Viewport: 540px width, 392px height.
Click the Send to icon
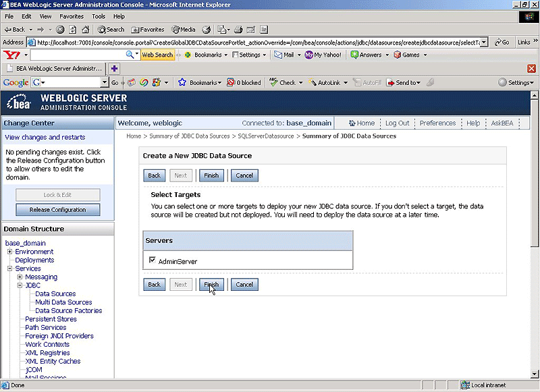point(391,82)
